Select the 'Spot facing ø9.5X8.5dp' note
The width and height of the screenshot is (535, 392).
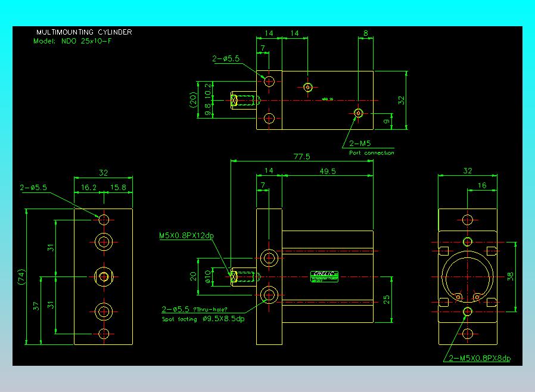[x=203, y=319]
